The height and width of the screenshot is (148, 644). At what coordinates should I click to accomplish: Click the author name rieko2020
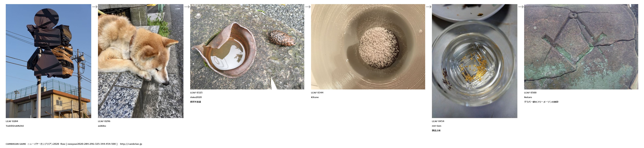pos(196,97)
